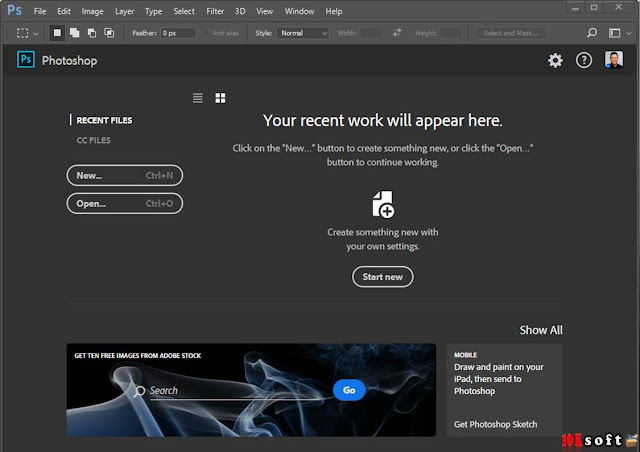Click the search magnifier icon in options bar

pos(592,33)
